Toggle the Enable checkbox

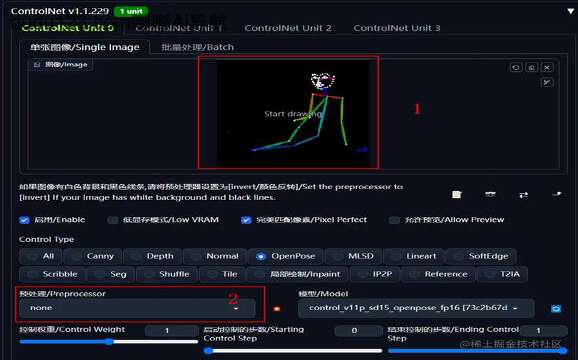(24, 220)
